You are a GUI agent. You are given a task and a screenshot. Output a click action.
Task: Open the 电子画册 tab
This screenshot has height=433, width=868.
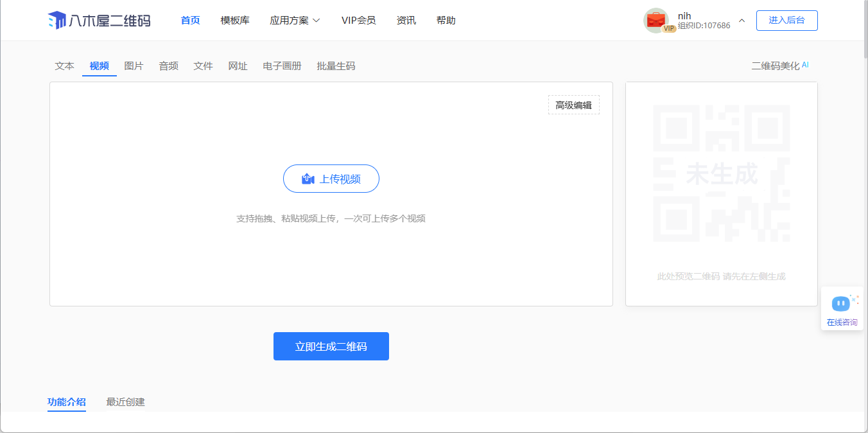(x=282, y=66)
